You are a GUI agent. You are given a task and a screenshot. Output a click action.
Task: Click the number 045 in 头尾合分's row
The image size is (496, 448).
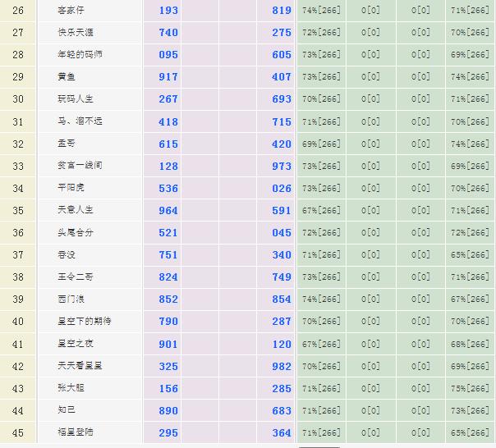click(x=282, y=233)
